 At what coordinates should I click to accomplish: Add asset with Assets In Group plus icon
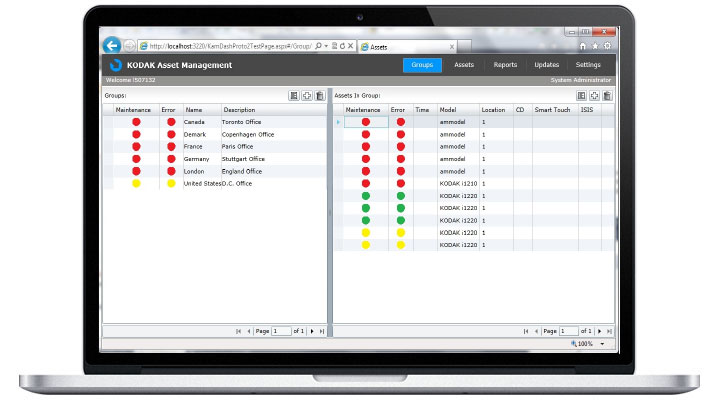594,96
